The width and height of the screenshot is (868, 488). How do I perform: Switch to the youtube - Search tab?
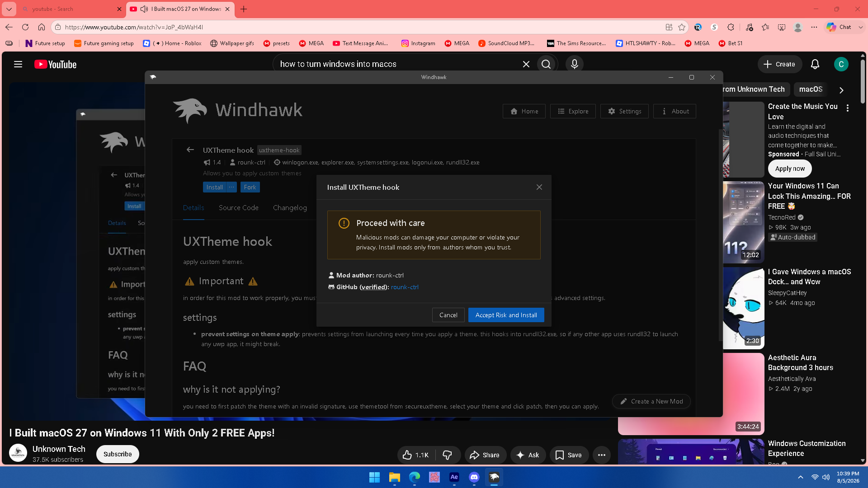click(x=68, y=9)
